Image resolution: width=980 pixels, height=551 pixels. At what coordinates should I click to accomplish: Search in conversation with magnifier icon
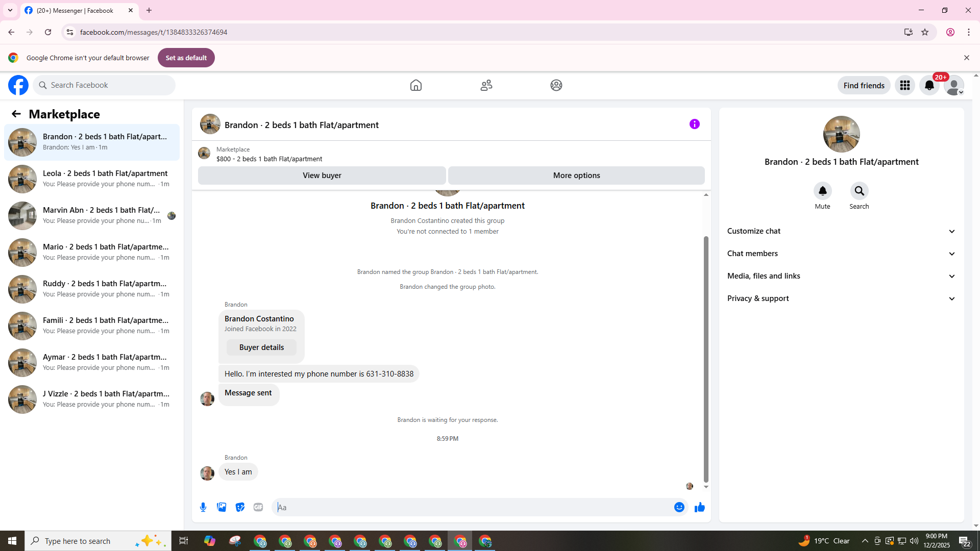point(859,191)
